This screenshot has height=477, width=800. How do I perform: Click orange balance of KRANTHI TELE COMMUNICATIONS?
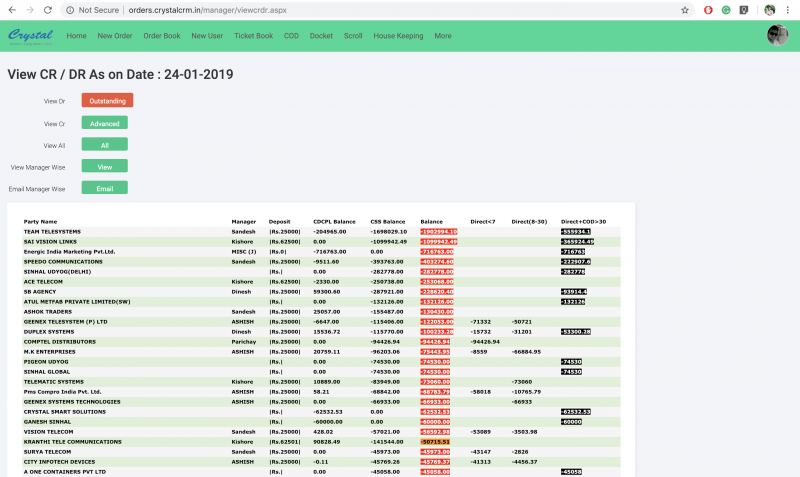point(435,442)
